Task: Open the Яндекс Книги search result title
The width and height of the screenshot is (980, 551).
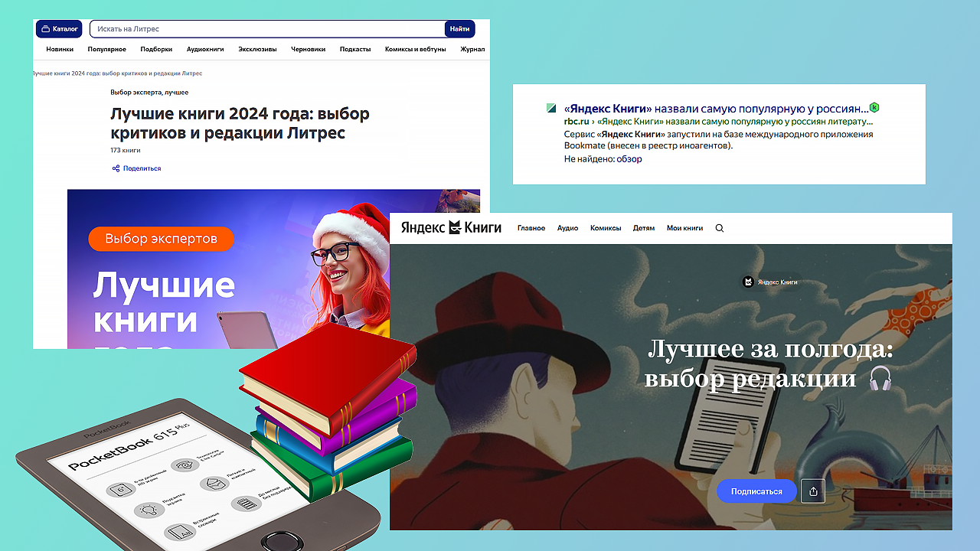Action: pos(716,109)
